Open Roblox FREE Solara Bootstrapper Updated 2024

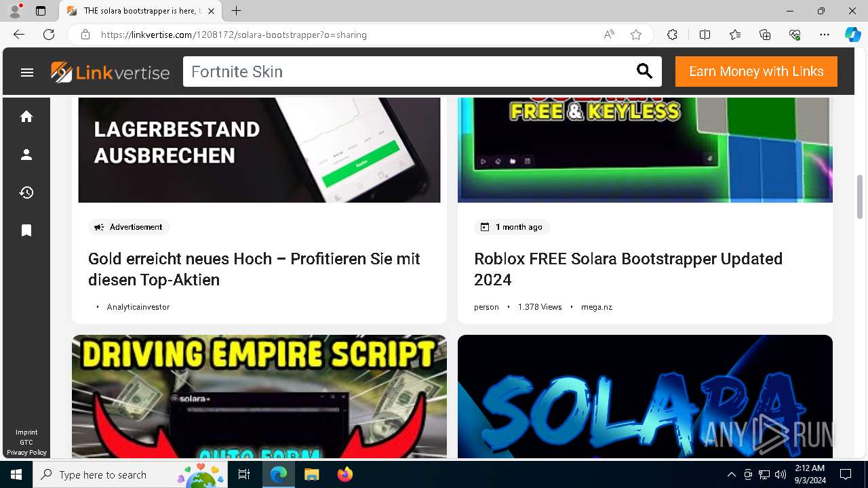(x=628, y=269)
